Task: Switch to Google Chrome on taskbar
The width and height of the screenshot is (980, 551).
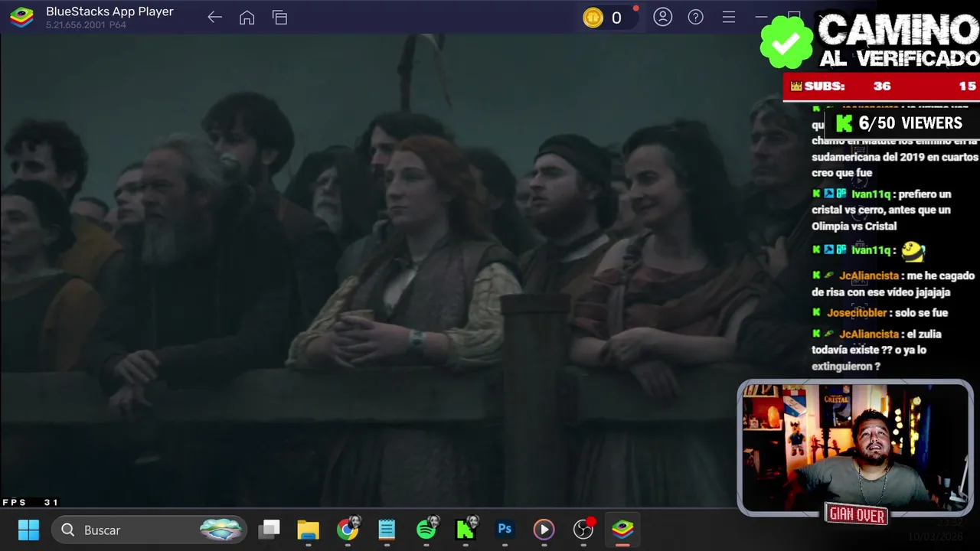Action: [x=348, y=530]
